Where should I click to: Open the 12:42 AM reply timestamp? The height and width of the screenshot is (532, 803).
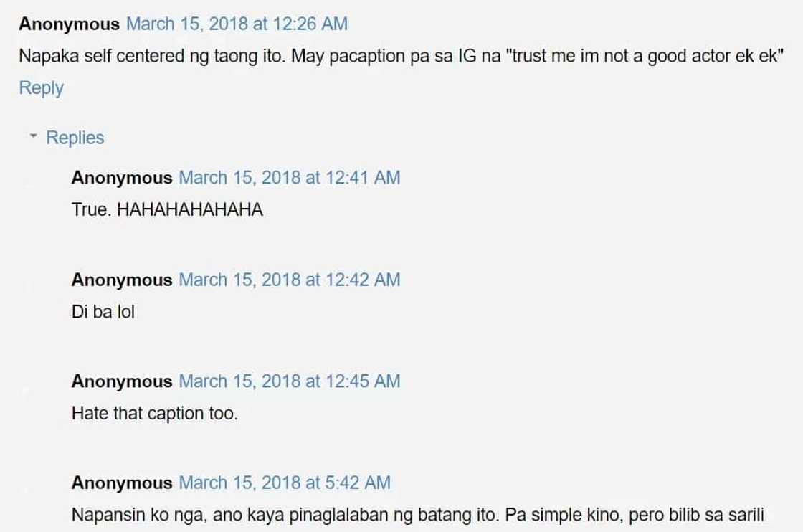click(x=289, y=280)
